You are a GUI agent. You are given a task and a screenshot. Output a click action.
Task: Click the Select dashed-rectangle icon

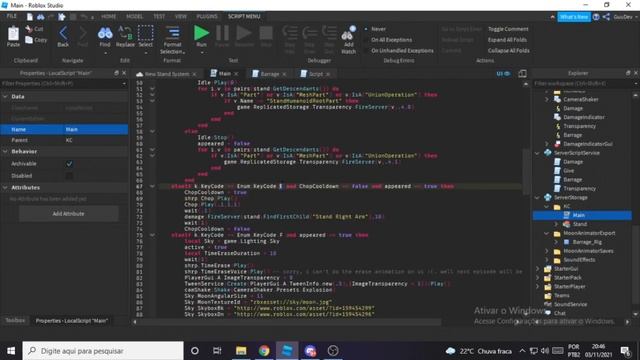click(145, 33)
